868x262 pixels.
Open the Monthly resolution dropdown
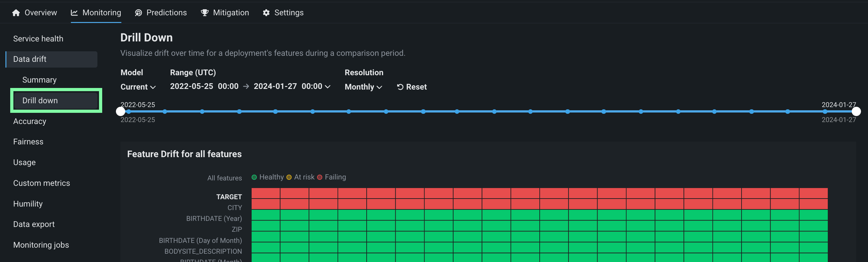pos(363,87)
